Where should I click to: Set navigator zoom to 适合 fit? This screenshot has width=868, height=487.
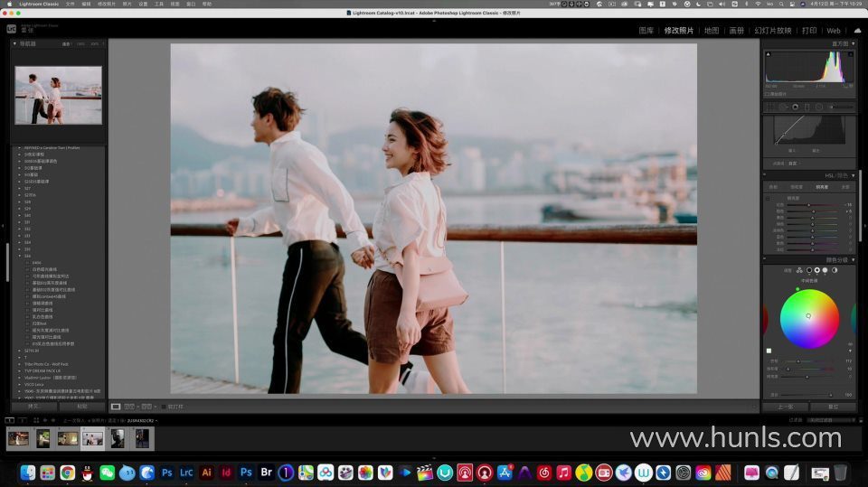coord(66,43)
